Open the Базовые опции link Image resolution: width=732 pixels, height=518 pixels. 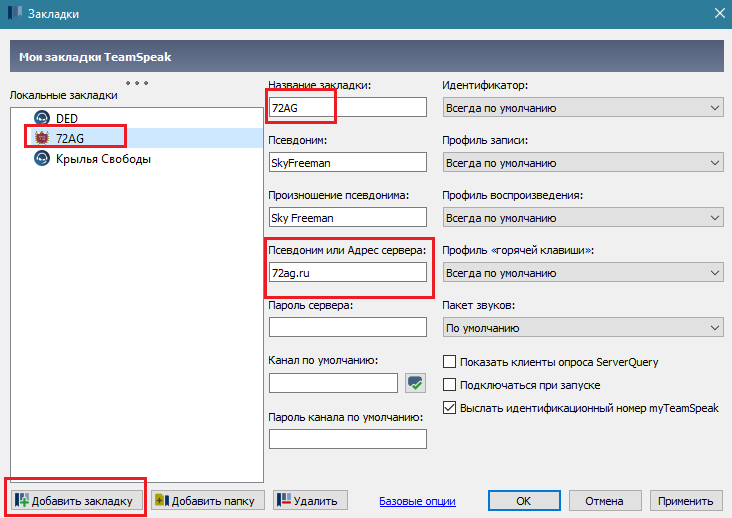coord(417,501)
